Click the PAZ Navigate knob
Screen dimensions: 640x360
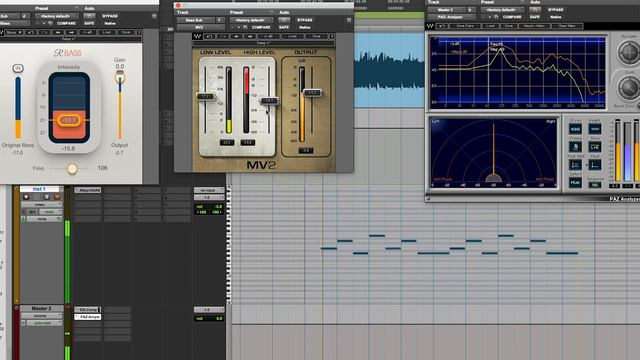(629, 53)
